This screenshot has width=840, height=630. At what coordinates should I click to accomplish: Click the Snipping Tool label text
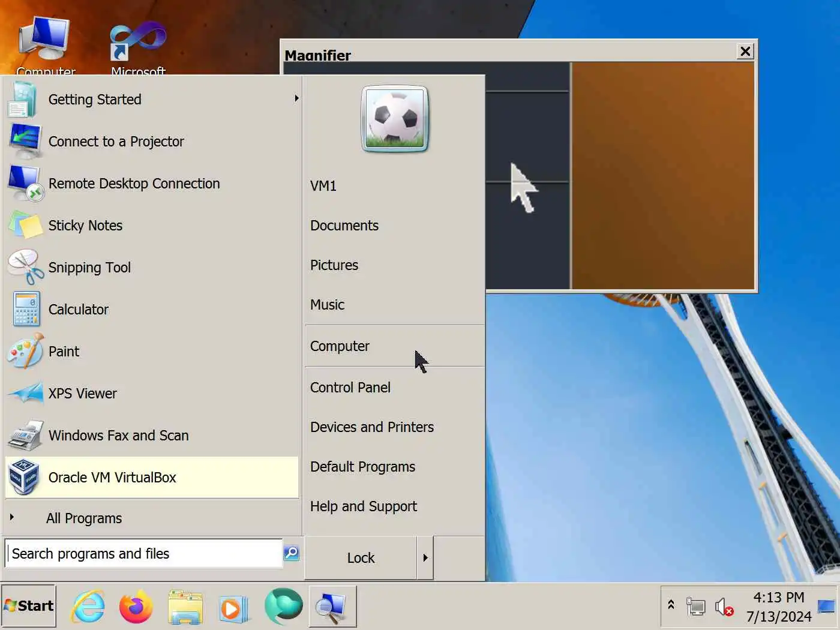point(89,268)
